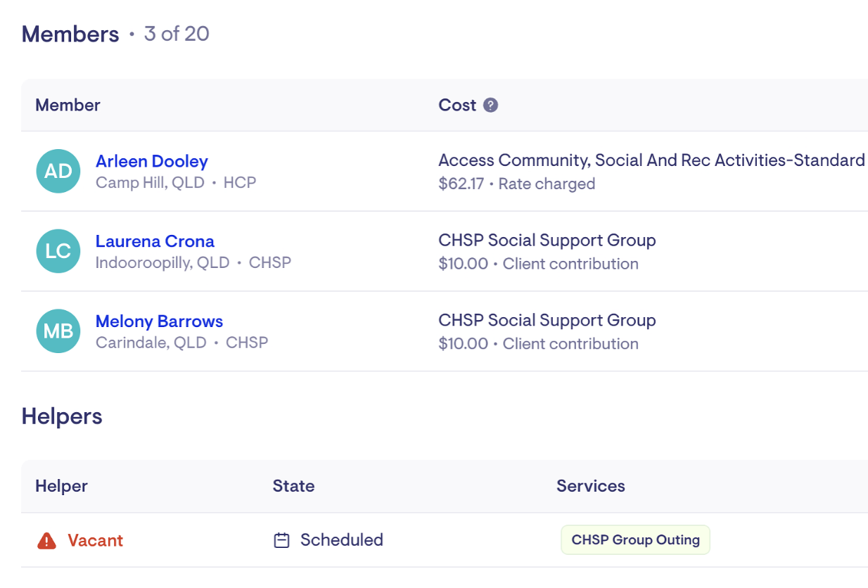Screen dimensions: 868x588
Task: Open Arleen Dooley's member profile
Action: (x=151, y=162)
